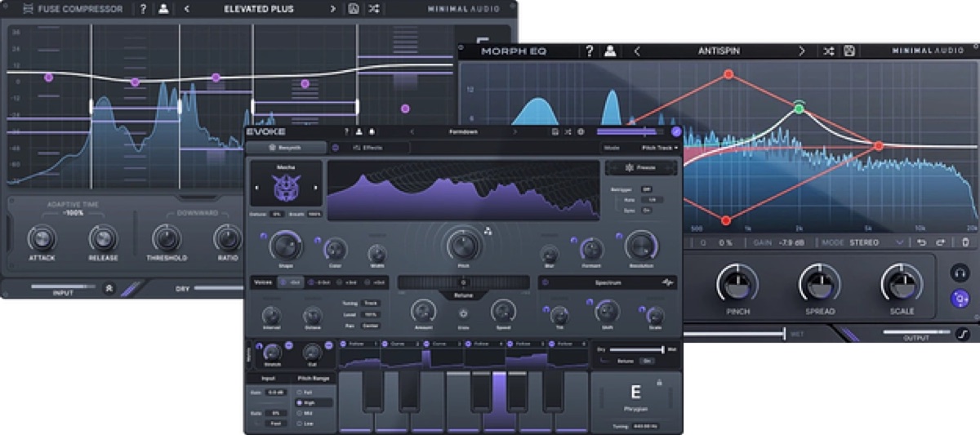The height and width of the screenshot is (435, 980).
Task: Select previous Evoke voice model arrow
Action: click(257, 188)
